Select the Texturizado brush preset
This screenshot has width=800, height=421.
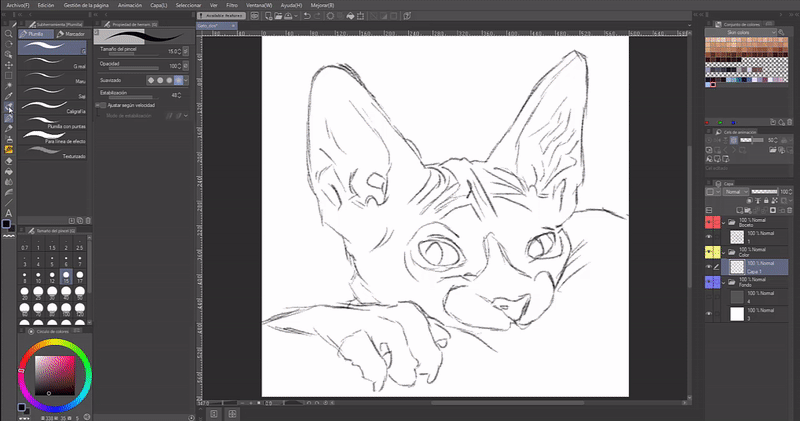55,150
